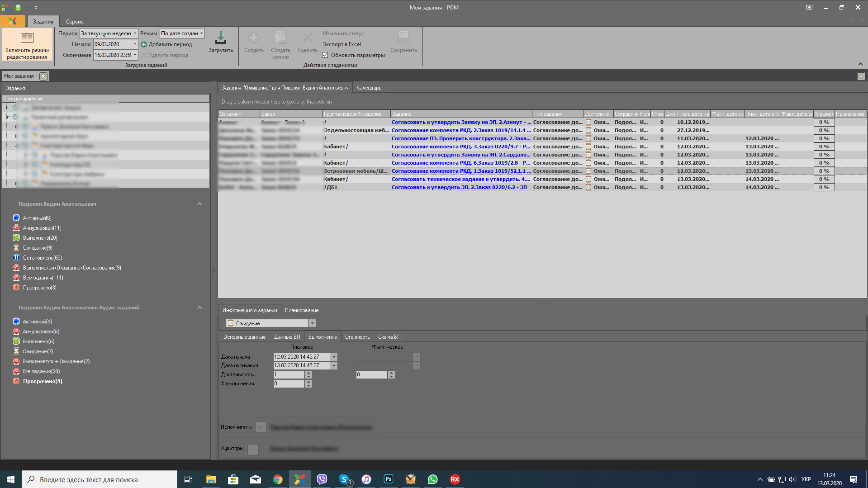
Task: Add an executor with the Исполнители plus button
Action: click(x=261, y=427)
